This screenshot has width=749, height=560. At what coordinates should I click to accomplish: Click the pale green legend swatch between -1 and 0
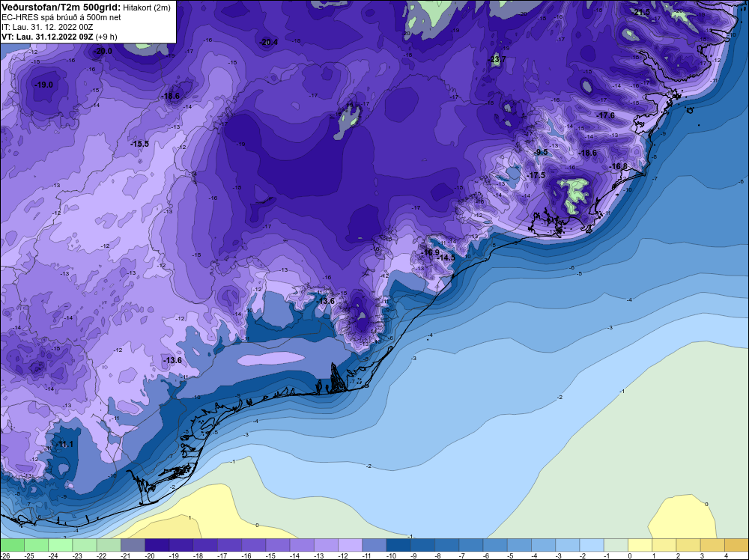[x=616, y=545]
